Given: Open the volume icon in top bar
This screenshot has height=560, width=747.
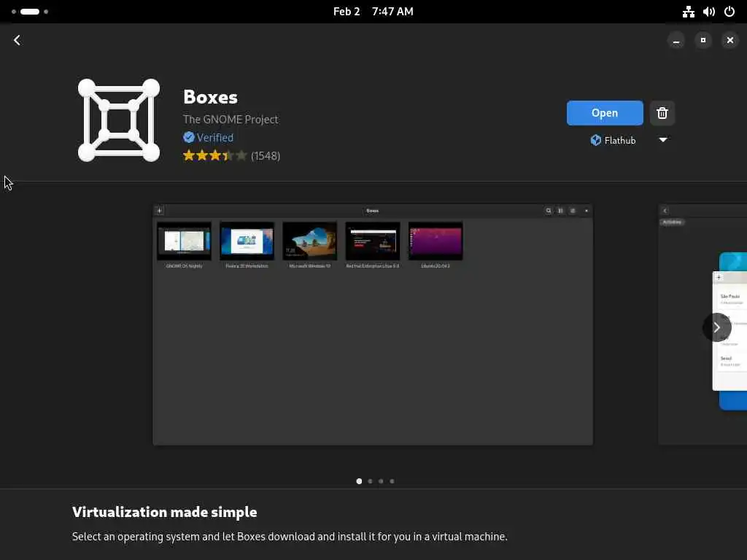Looking at the screenshot, I should tap(709, 12).
